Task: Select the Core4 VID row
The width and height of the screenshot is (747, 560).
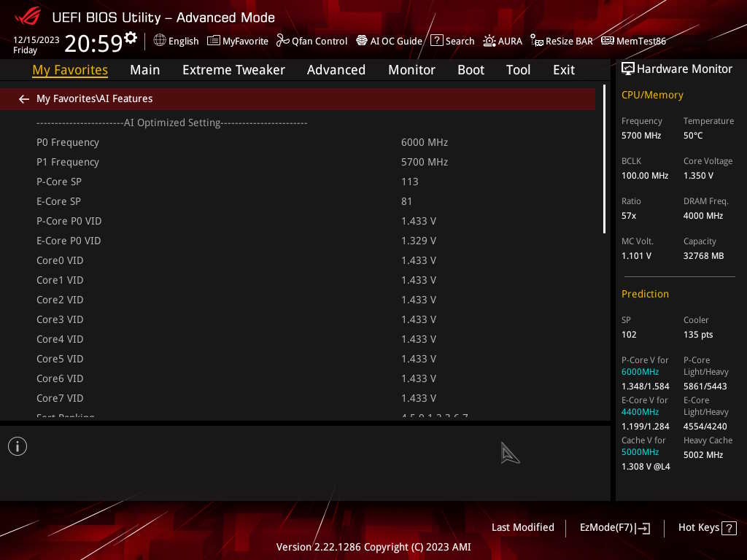Action: pos(298,339)
